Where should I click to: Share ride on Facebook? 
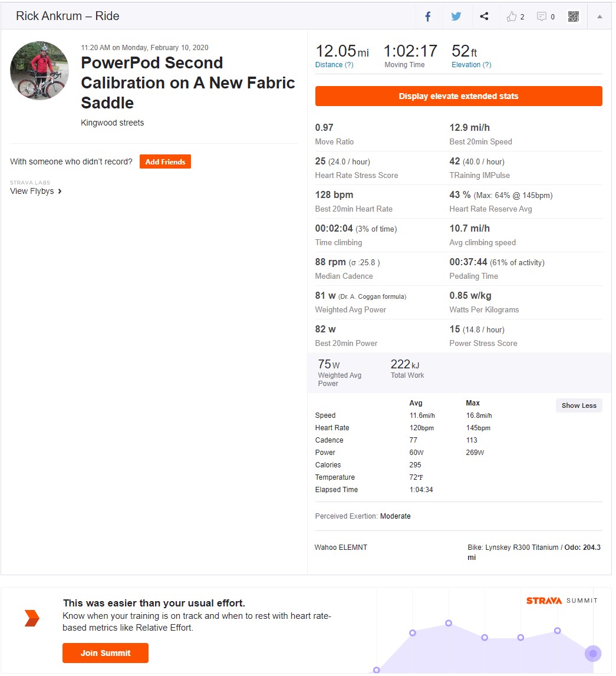(x=427, y=17)
